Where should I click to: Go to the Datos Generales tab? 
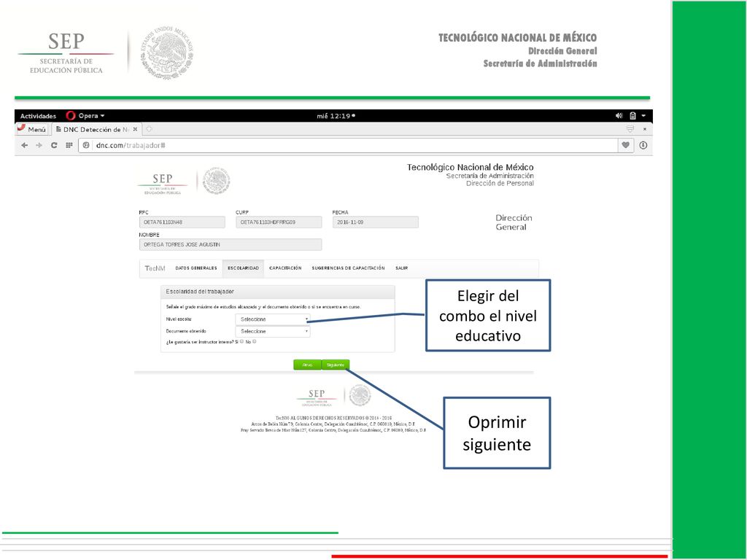coord(196,268)
